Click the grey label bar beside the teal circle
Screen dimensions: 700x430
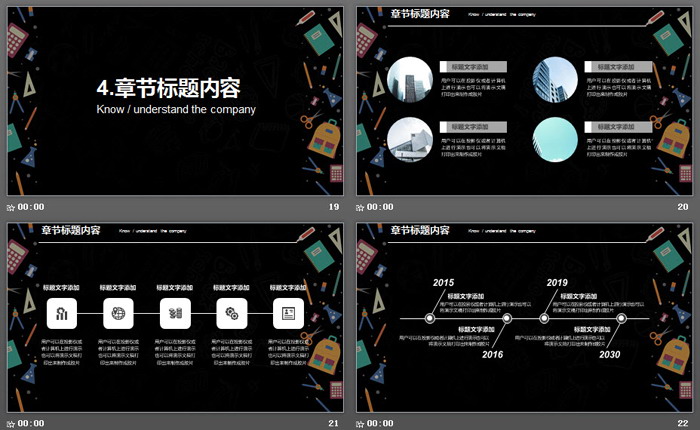[618, 127]
